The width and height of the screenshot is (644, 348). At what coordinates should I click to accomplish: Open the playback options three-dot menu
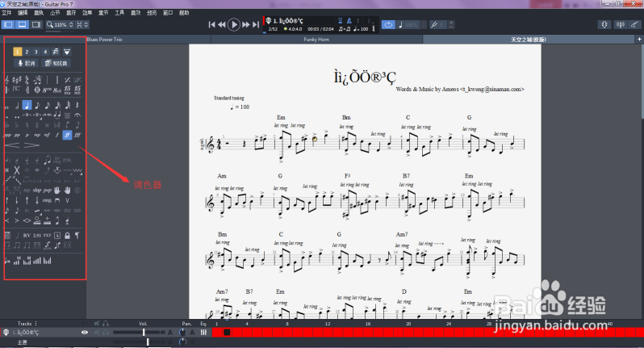point(358,20)
